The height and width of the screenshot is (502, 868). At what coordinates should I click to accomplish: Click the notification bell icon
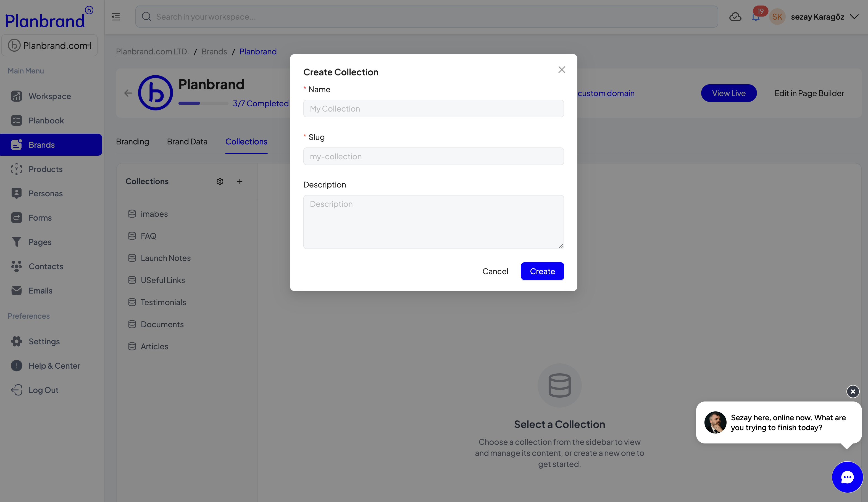[x=756, y=17]
